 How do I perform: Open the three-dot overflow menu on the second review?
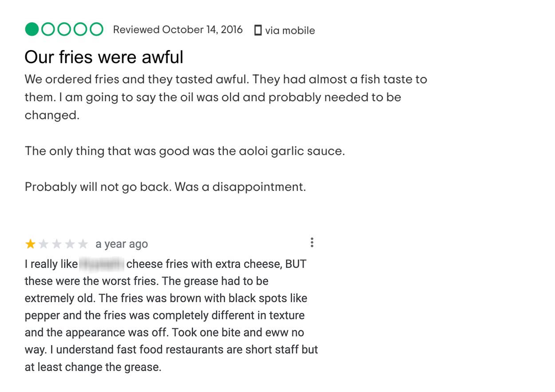click(312, 242)
